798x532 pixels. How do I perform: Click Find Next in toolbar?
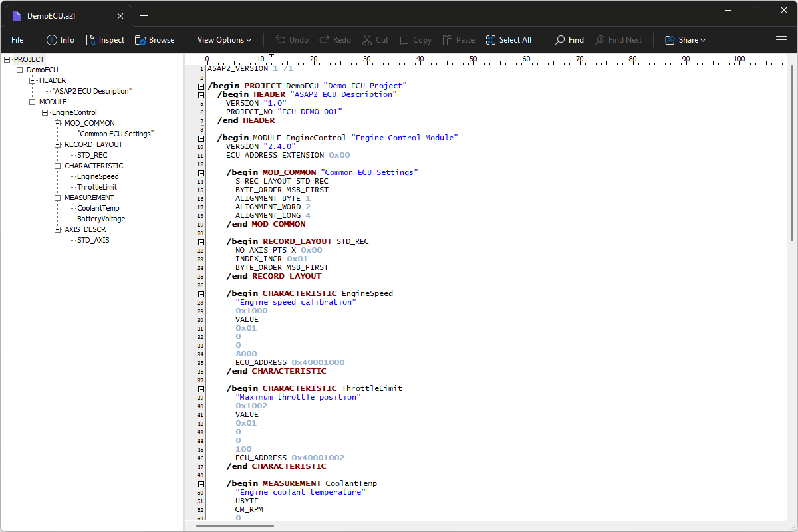[618, 40]
